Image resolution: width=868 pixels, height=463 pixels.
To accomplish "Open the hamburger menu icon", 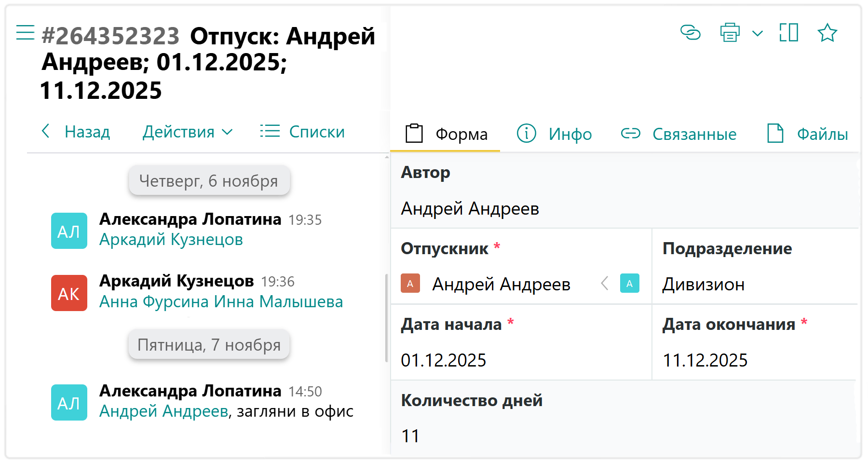I will [x=25, y=33].
